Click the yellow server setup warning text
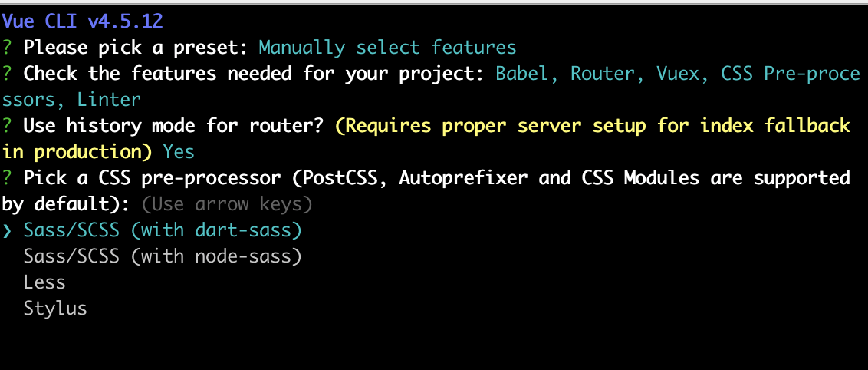Viewport: 868px width, 370px height. point(426,138)
